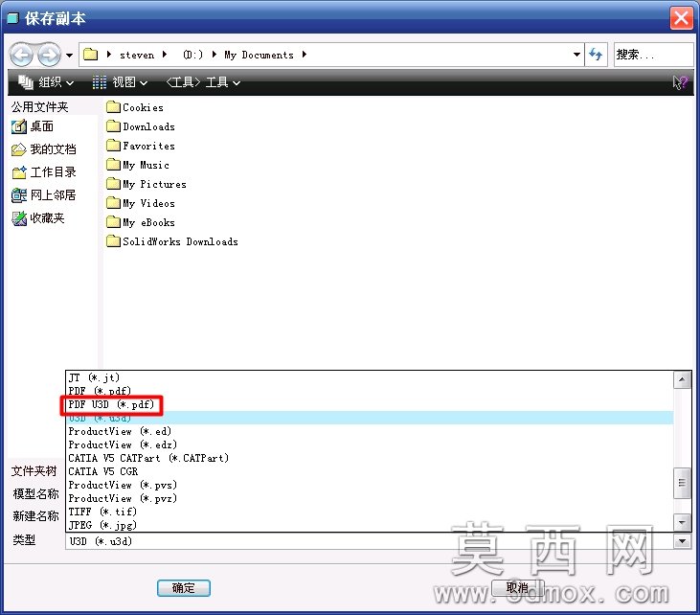Select the My eBooks folder
Viewport: 700px width, 615px height.
tap(141, 222)
